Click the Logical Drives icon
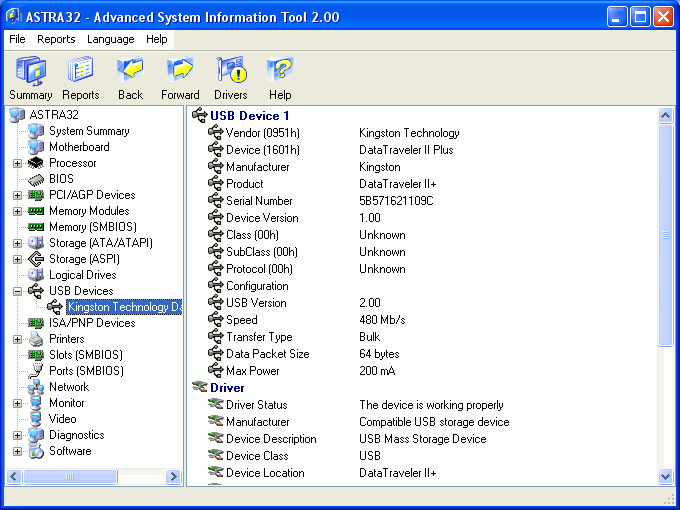Image resolution: width=680 pixels, height=510 pixels. pyautogui.click(x=36, y=275)
